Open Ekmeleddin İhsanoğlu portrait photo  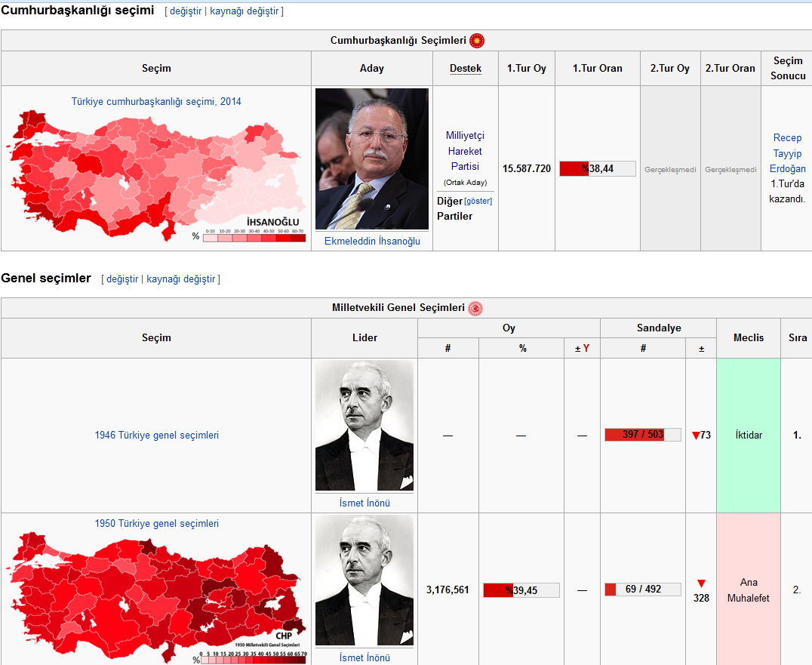tap(371, 159)
